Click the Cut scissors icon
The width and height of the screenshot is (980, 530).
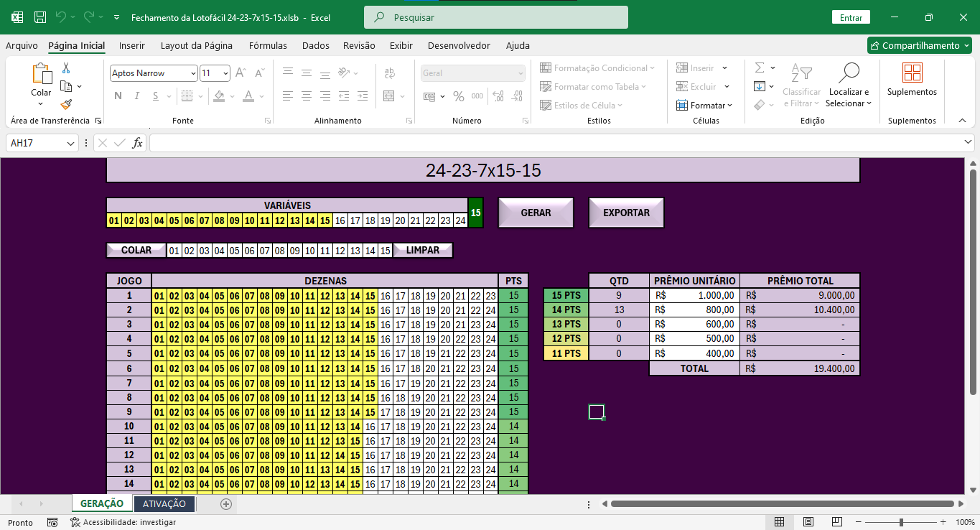66,68
